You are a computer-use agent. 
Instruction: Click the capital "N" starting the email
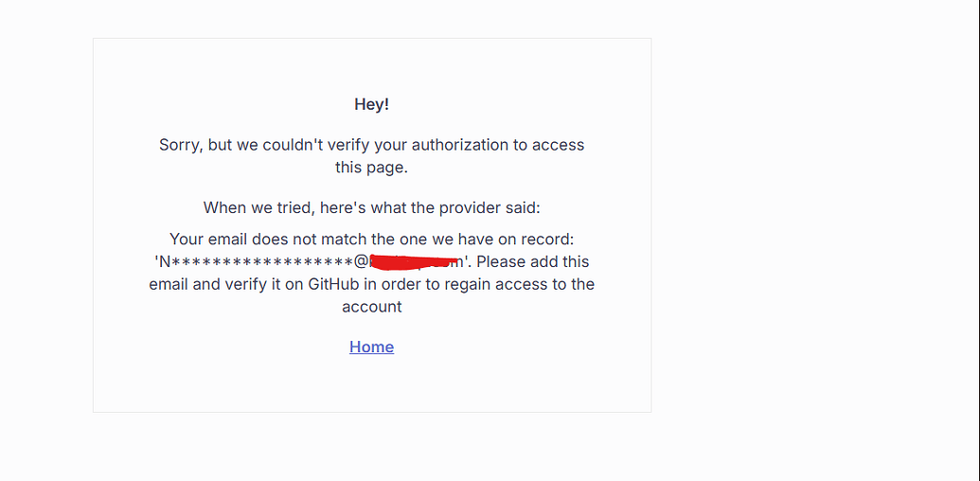164,261
